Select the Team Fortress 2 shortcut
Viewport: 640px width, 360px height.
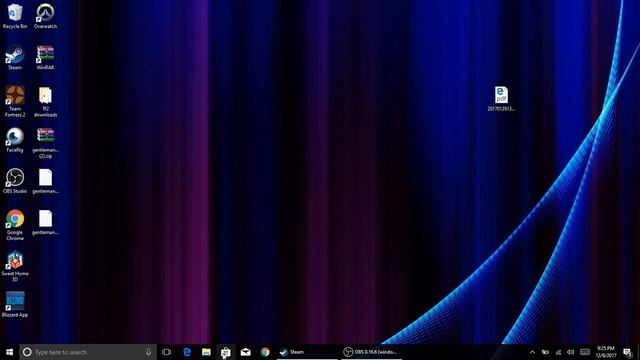coord(15,102)
